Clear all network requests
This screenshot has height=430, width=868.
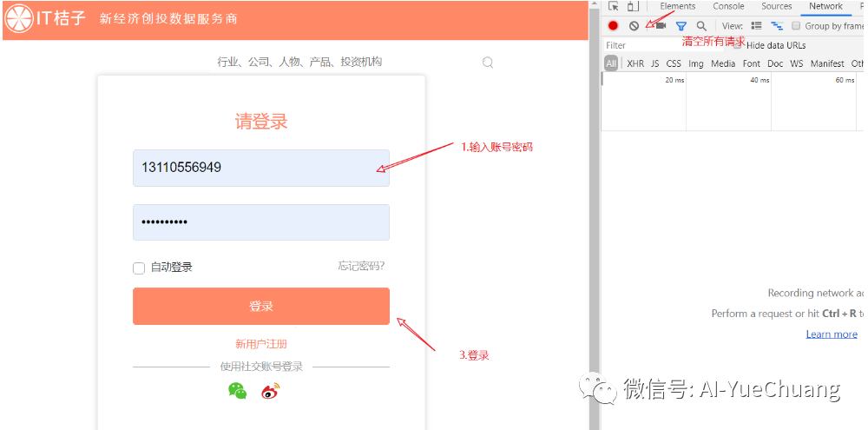[634, 25]
